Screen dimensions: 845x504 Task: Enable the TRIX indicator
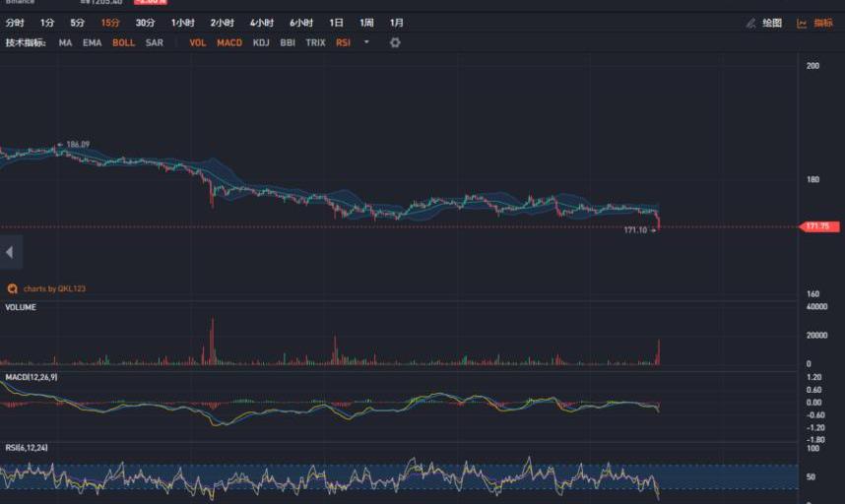coord(316,42)
